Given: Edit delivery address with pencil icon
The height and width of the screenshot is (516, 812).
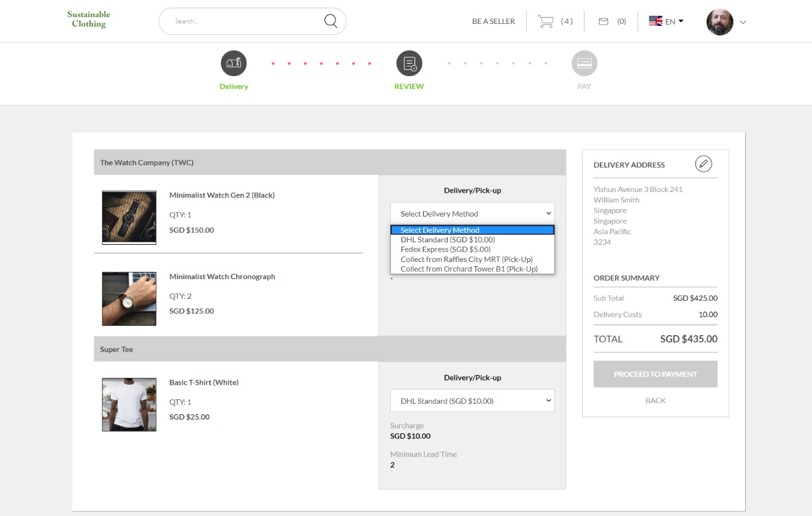Looking at the screenshot, I should point(703,164).
